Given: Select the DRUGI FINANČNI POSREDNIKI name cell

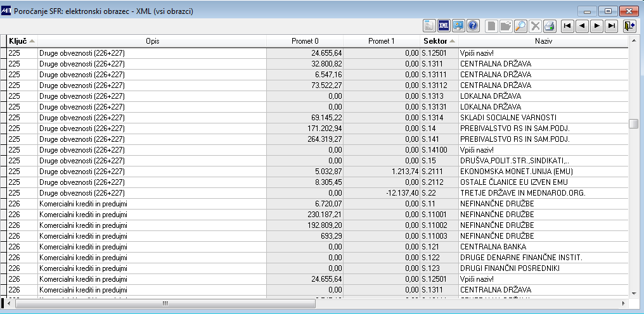Looking at the screenshot, I should (543, 268).
